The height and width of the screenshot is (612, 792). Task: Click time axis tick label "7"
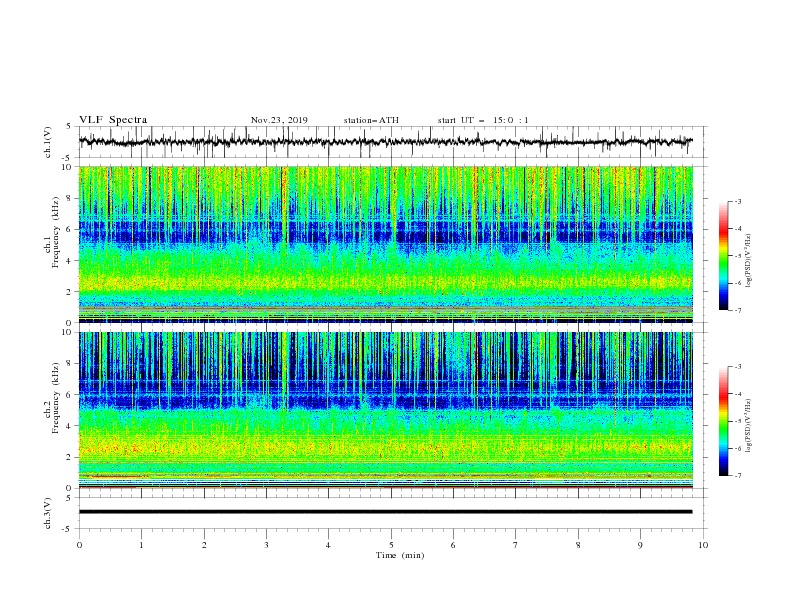516,545
